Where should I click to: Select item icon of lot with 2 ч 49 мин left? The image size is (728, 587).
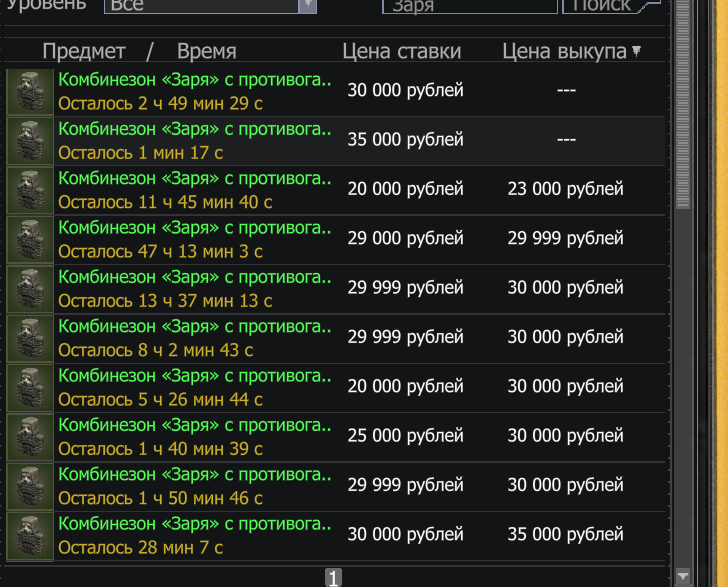tap(30, 91)
